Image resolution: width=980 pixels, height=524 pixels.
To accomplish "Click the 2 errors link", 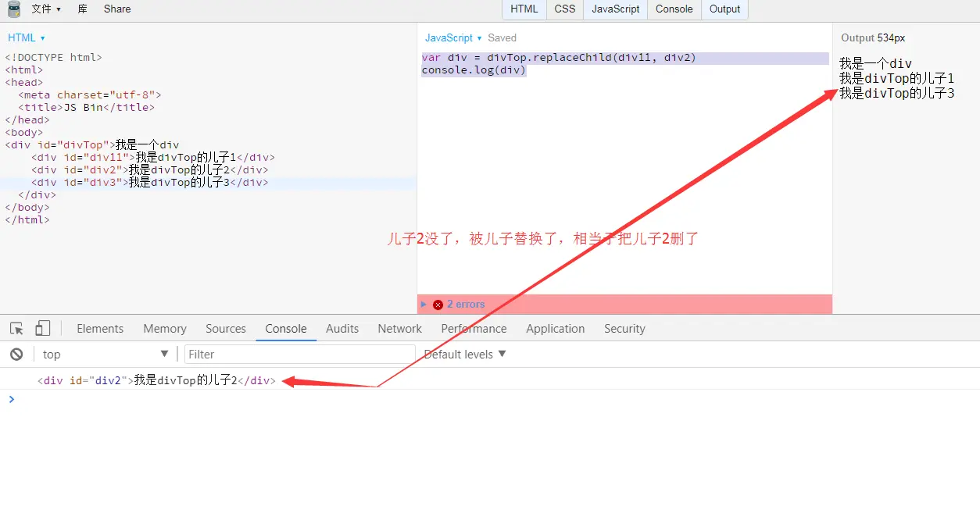I will (466, 305).
